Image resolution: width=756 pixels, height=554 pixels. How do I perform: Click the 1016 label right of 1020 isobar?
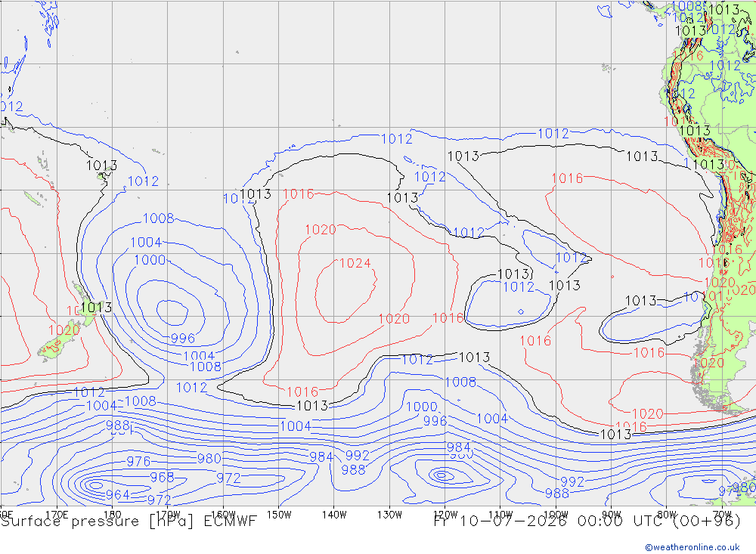coord(448,318)
